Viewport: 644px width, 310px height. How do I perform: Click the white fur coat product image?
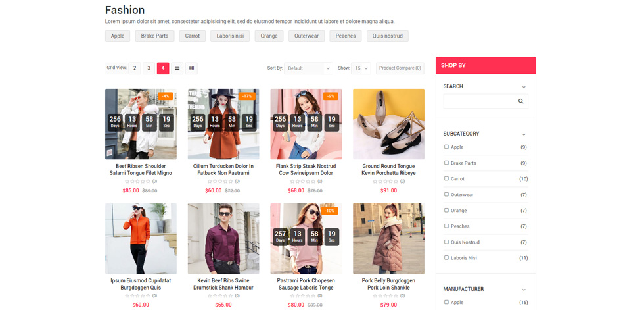[141, 124]
